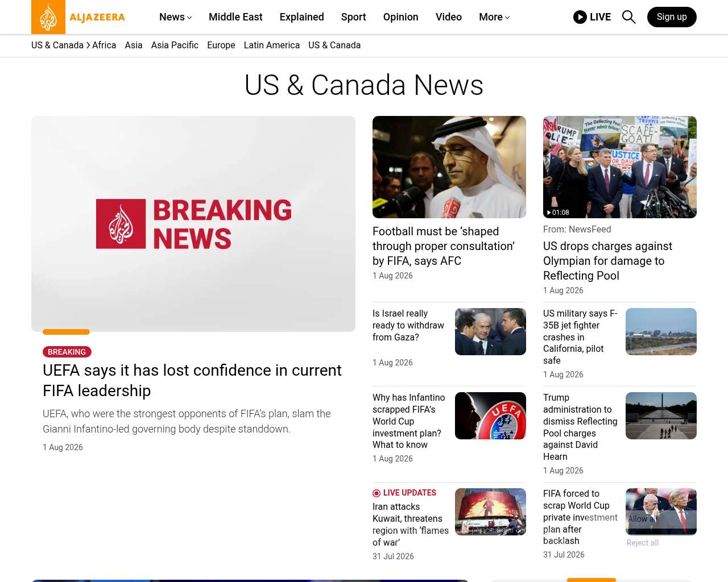Open 'US drops charges against Olympian' story
Image resolution: width=728 pixels, height=582 pixels.
click(x=607, y=261)
